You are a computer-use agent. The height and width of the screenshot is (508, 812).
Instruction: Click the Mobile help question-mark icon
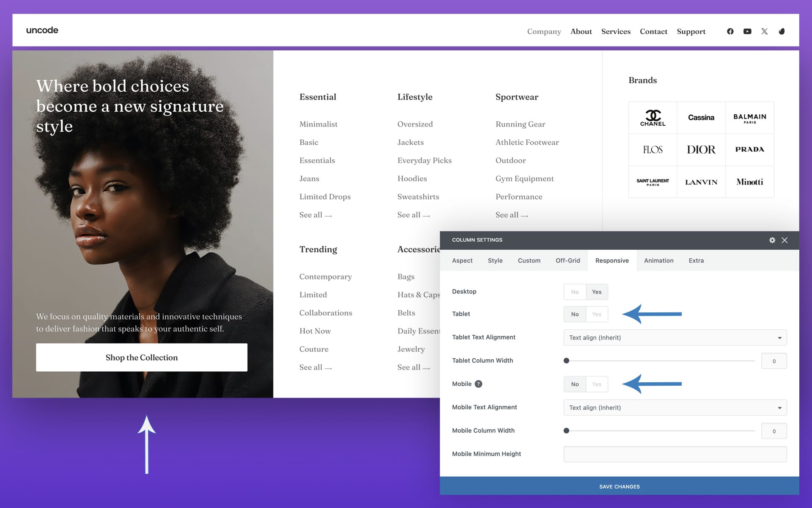(478, 384)
